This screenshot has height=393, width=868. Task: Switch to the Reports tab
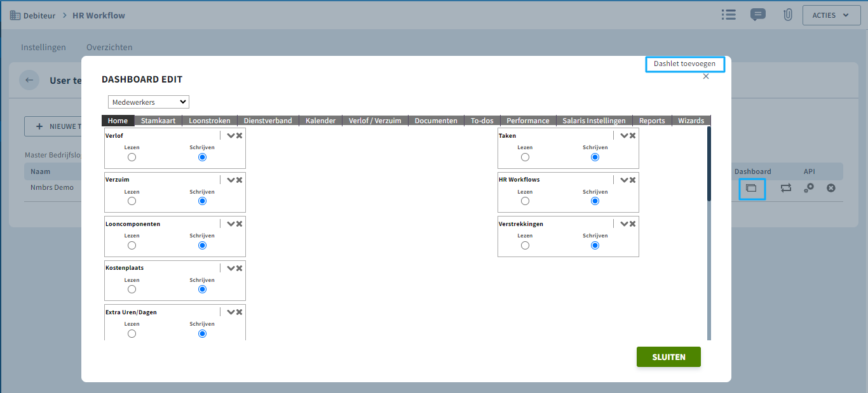652,121
